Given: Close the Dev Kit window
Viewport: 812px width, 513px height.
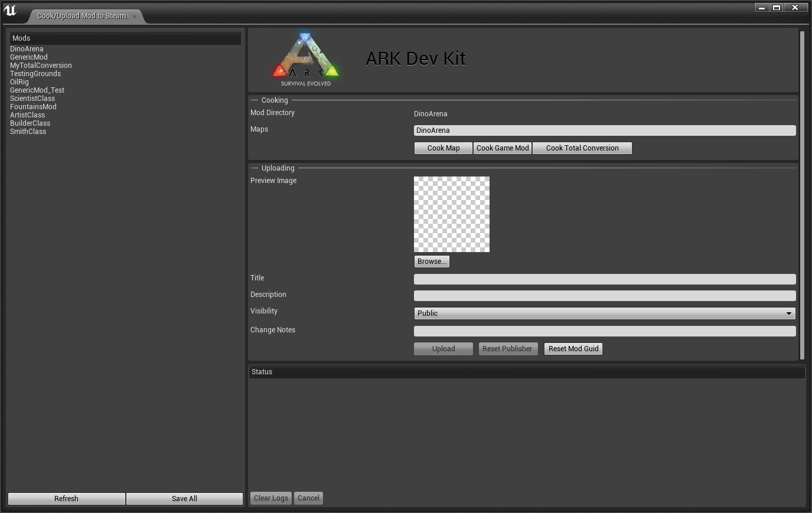Looking at the screenshot, I should [795, 8].
